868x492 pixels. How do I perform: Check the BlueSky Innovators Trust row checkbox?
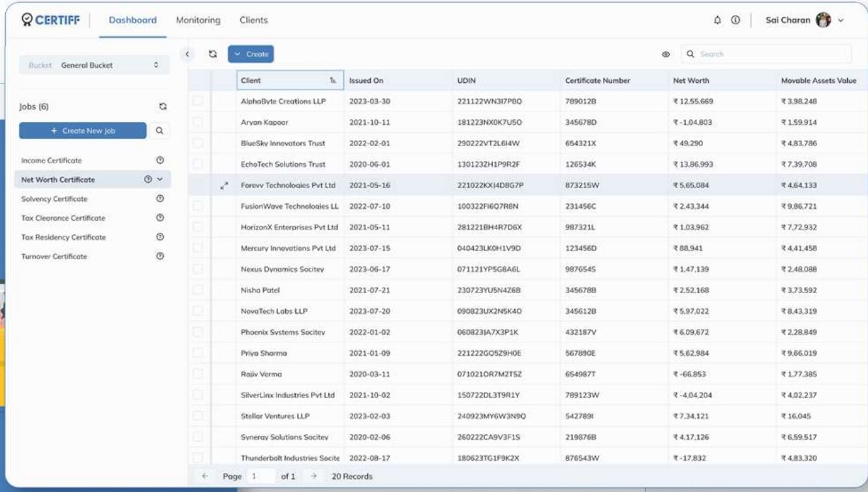coord(198,143)
